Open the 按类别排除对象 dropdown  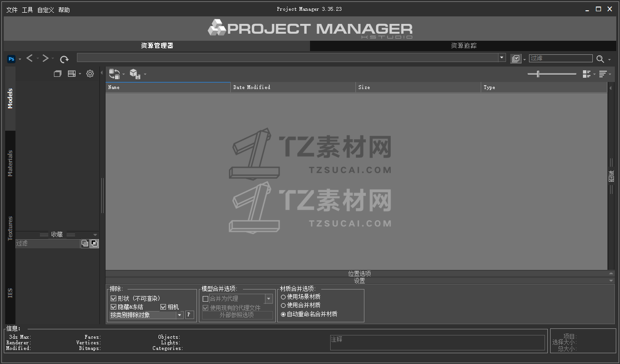[x=180, y=315]
